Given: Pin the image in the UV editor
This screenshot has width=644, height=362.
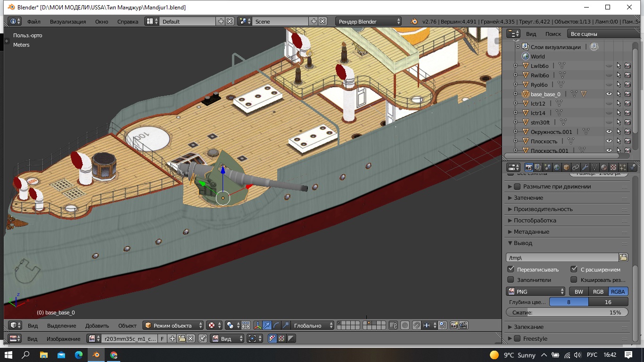Looking at the screenshot, I should click(x=202, y=338).
